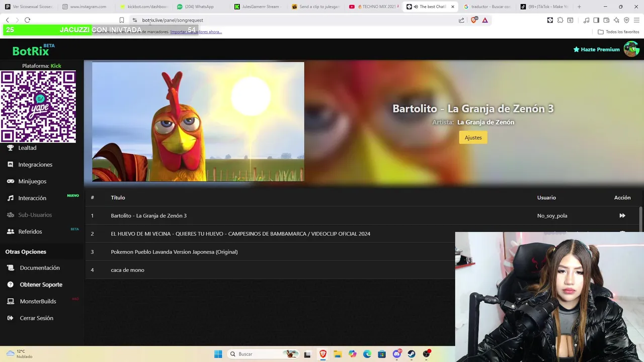This screenshot has width=644, height=362.
Task: Go back with browser back arrow
Action: (7, 20)
